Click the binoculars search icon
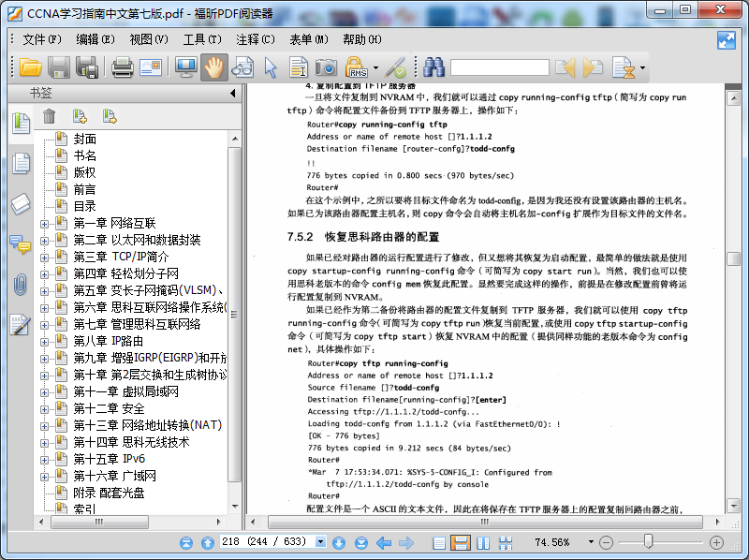The height and width of the screenshot is (560, 749). 433,67
